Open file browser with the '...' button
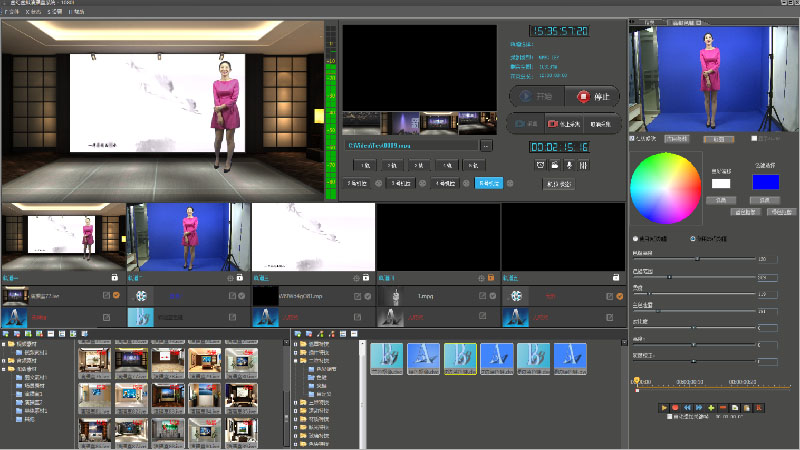Viewport: 800px width, 450px height. point(486,145)
